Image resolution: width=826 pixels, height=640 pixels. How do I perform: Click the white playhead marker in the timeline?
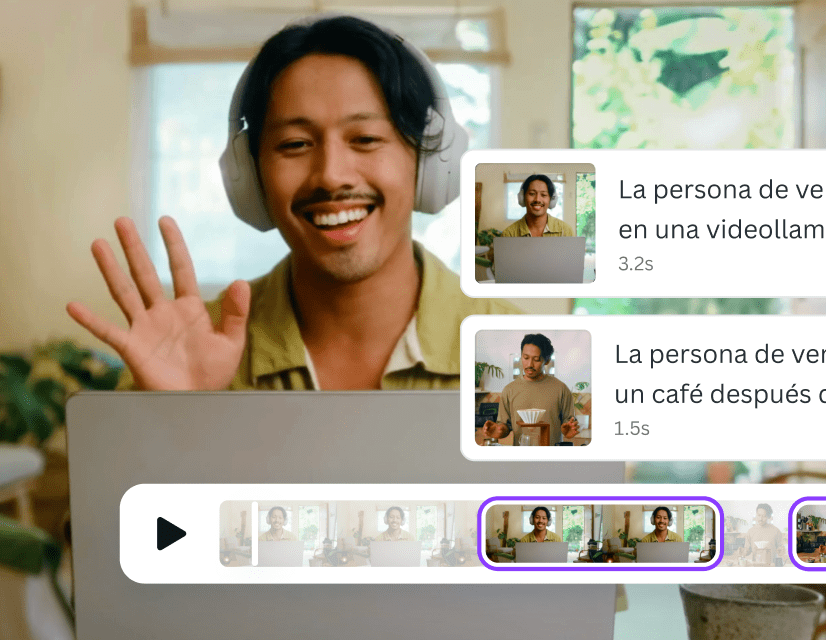(x=255, y=534)
